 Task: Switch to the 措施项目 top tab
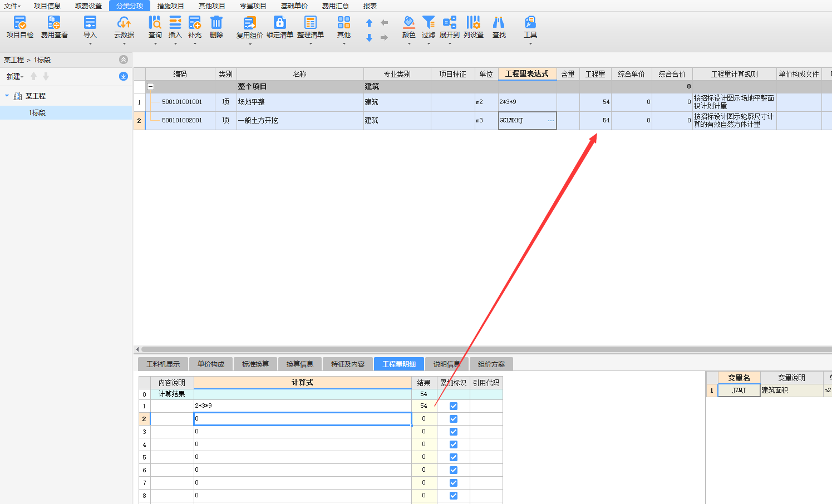170,6
